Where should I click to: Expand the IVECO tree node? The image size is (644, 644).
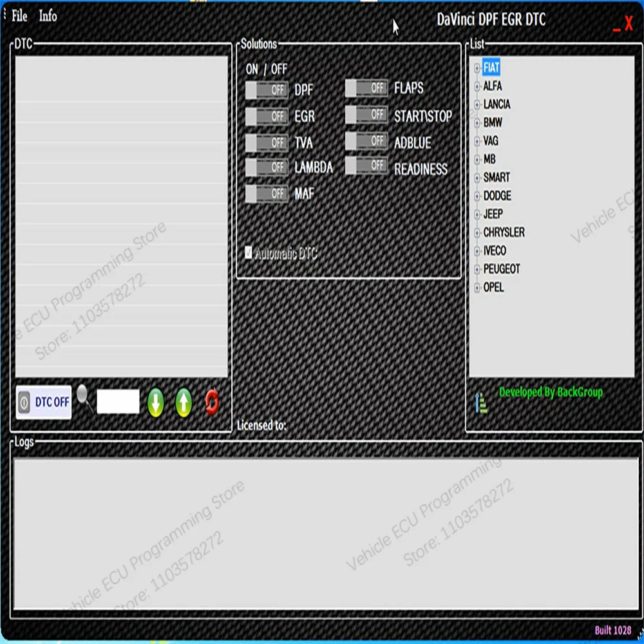click(x=477, y=251)
